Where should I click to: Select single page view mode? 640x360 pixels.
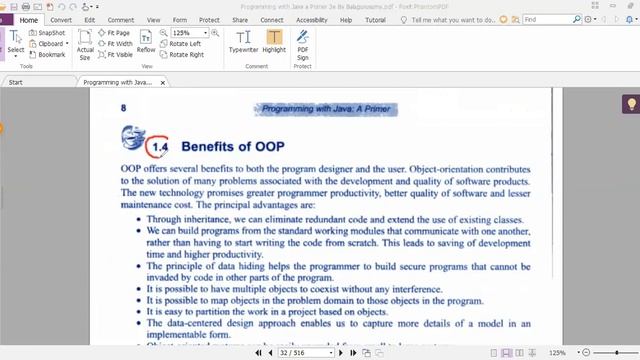pos(494,353)
